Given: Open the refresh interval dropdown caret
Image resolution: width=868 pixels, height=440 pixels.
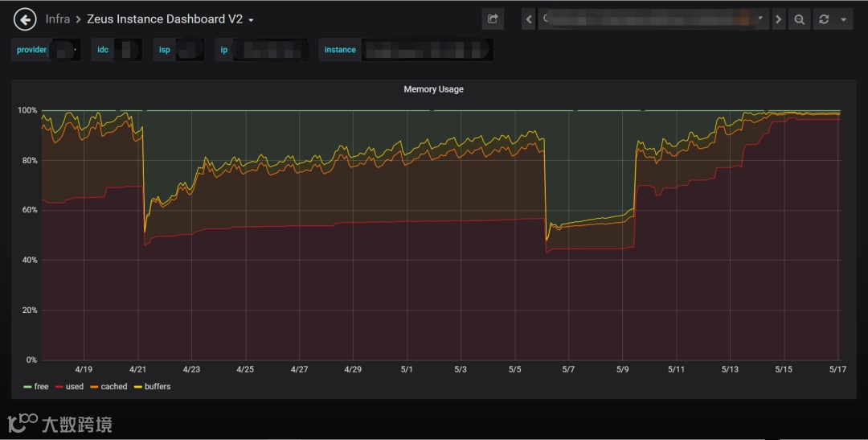Looking at the screenshot, I should coord(844,19).
